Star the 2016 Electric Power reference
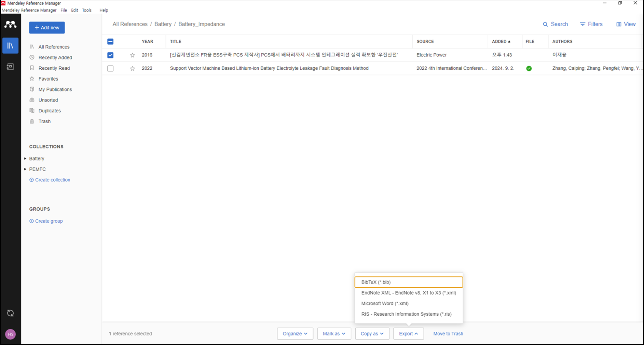 click(133, 55)
